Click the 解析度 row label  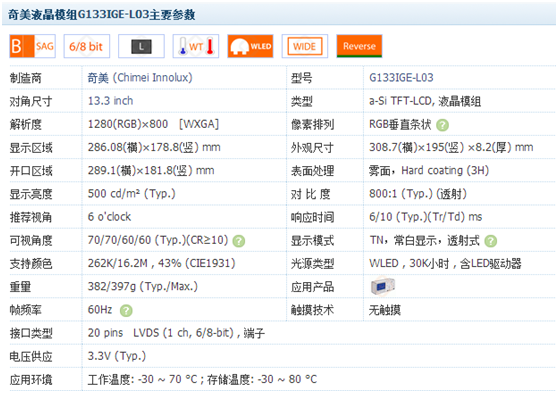tap(26, 125)
